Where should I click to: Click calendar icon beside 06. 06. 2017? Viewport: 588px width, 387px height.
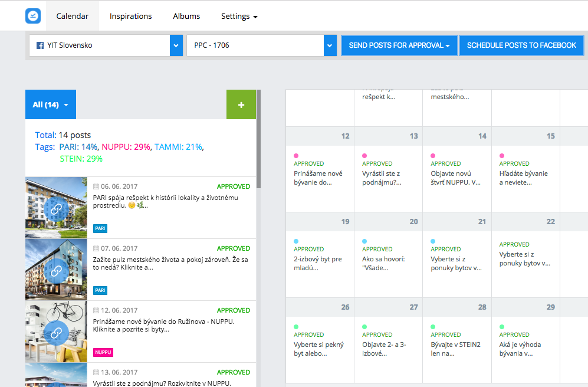(x=96, y=187)
